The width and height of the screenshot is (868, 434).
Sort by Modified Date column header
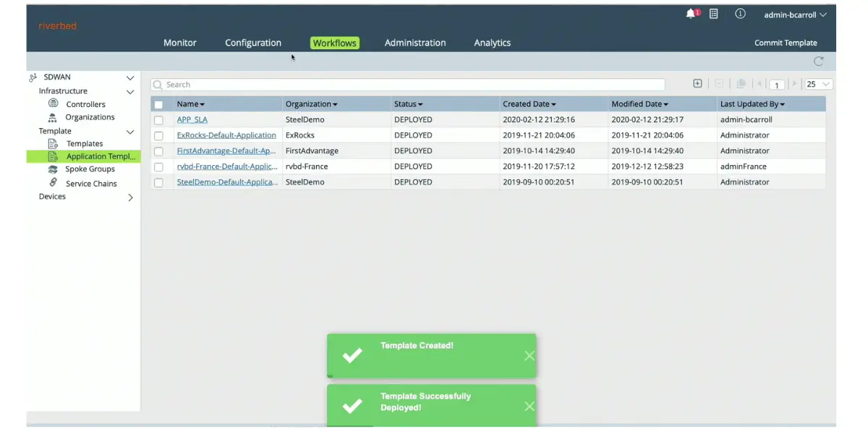click(x=640, y=104)
